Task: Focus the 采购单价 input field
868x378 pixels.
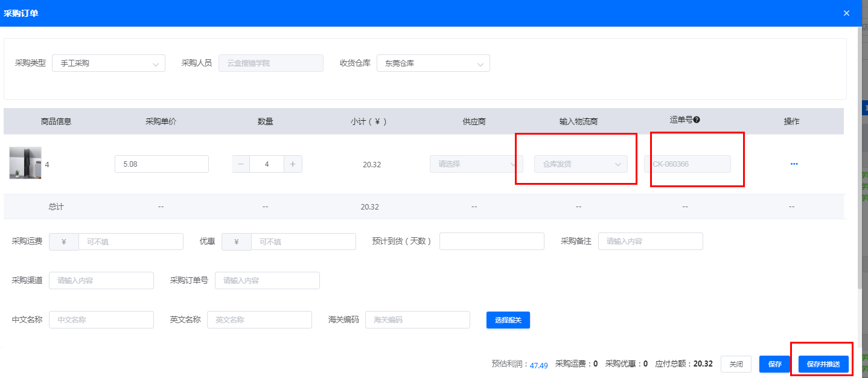Action: point(161,164)
